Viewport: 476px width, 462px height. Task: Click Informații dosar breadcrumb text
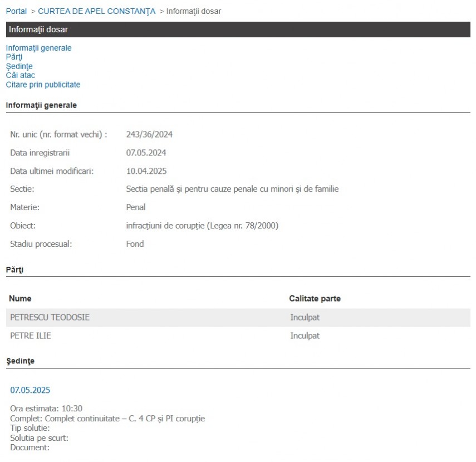[193, 11]
